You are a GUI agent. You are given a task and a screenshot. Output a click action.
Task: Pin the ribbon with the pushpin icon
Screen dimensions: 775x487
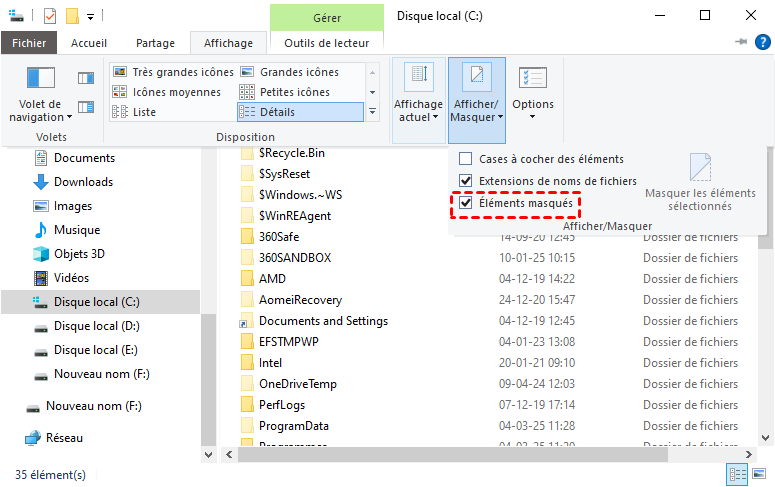tap(741, 42)
